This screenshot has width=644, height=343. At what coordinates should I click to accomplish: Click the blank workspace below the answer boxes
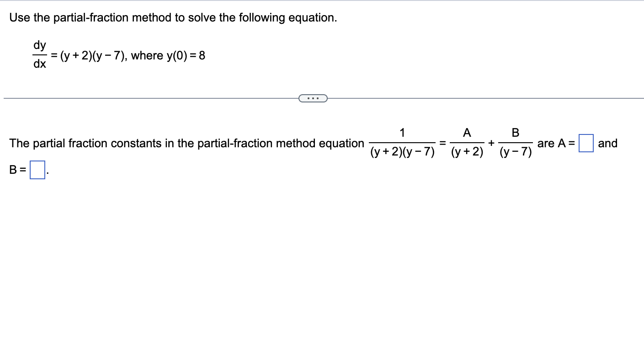point(320,252)
